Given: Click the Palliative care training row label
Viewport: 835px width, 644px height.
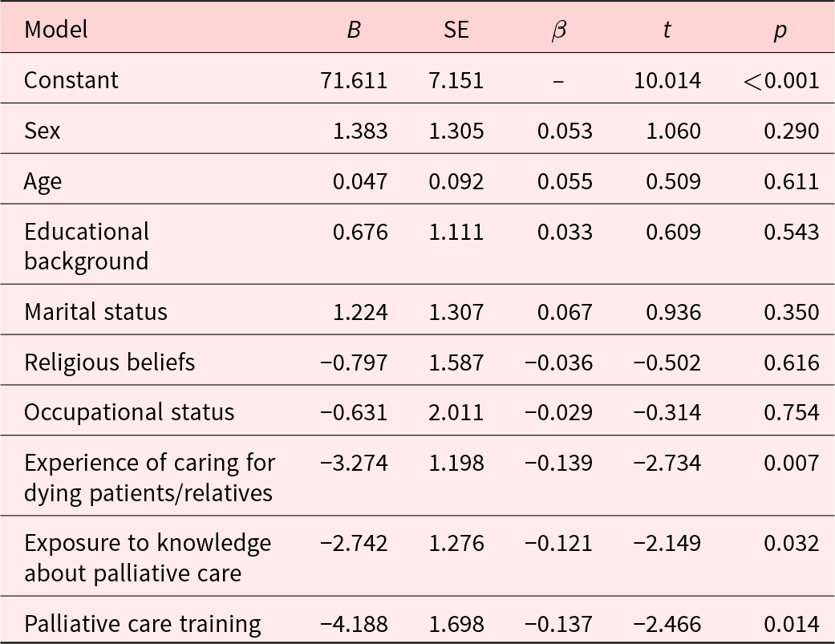Looking at the screenshot, I should [x=143, y=623].
